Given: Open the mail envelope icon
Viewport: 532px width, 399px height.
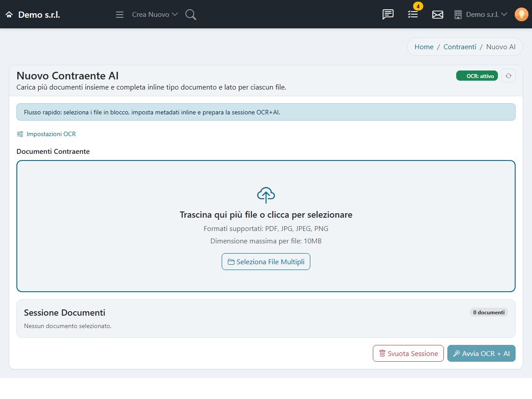Looking at the screenshot, I should [x=438, y=15].
